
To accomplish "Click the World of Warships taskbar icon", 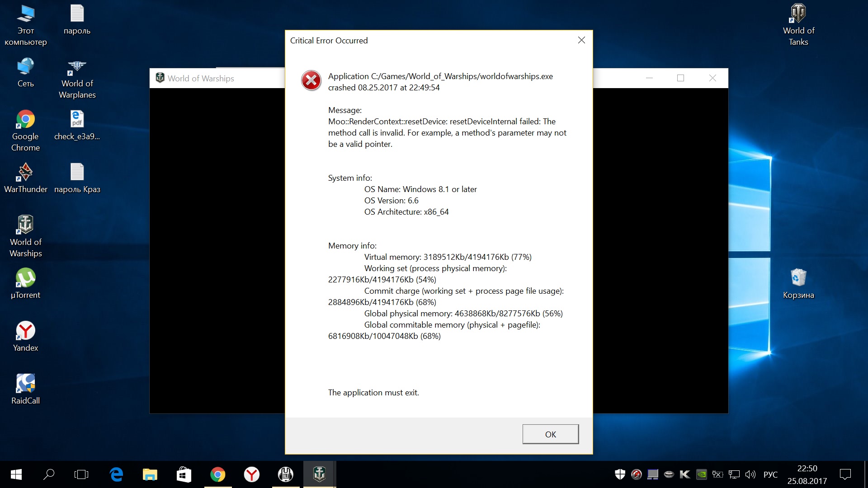I will pyautogui.click(x=321, y=476).
